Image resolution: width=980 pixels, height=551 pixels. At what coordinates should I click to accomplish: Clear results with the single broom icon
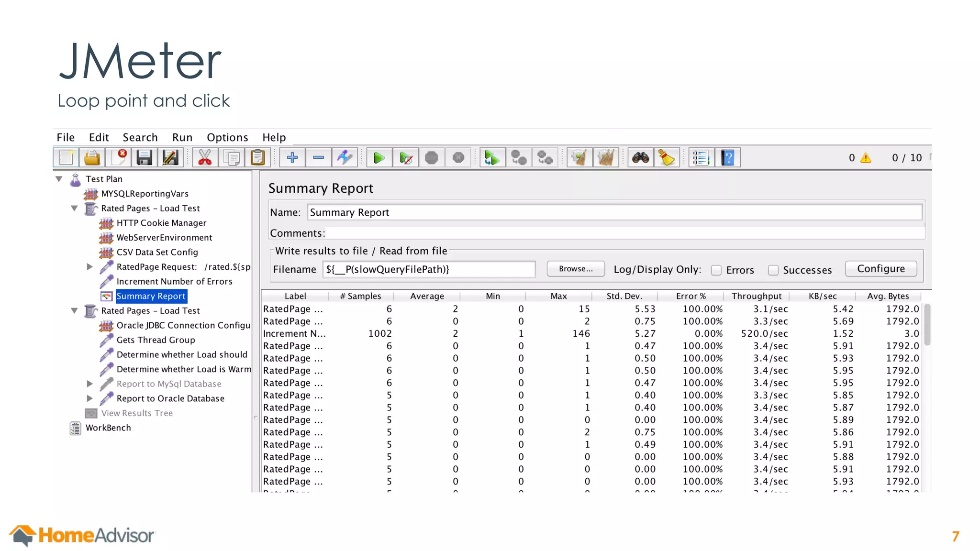click(579, 157)
